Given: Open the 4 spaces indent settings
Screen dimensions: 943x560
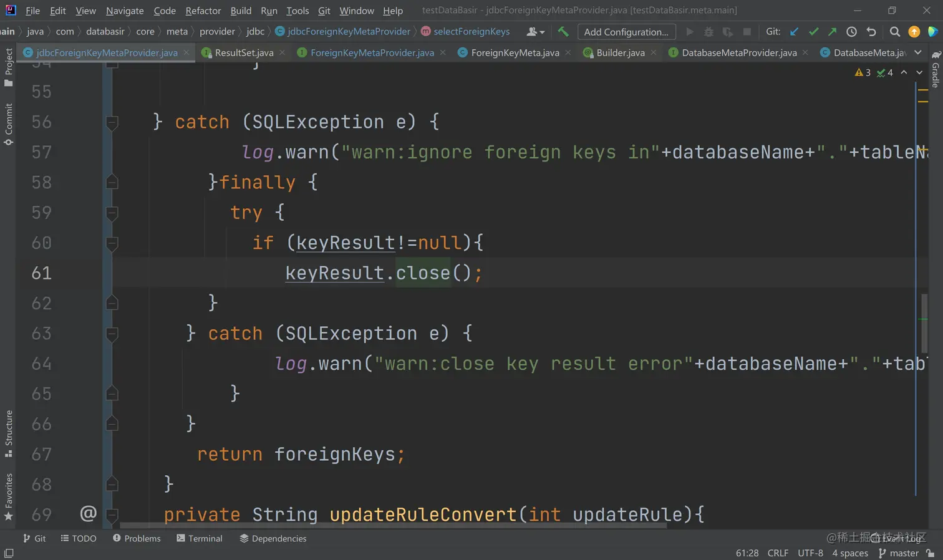Looking at the screenshot, I should 850,553.
